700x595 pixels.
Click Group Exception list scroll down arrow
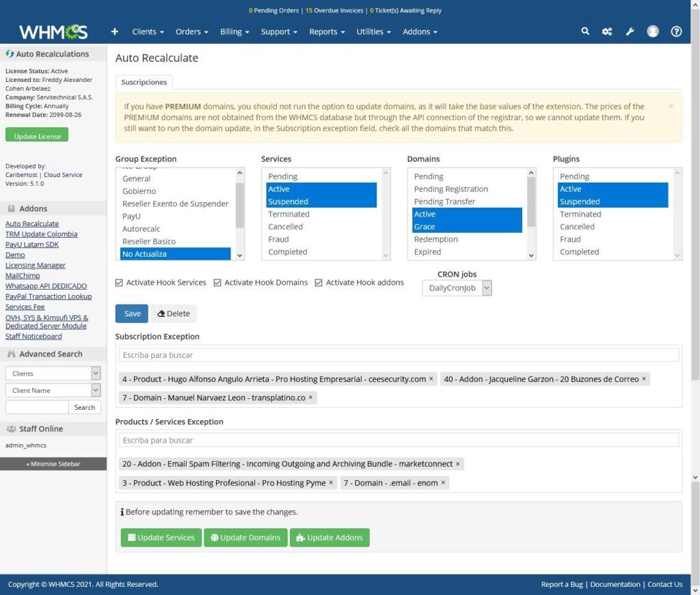pos(240,255)
